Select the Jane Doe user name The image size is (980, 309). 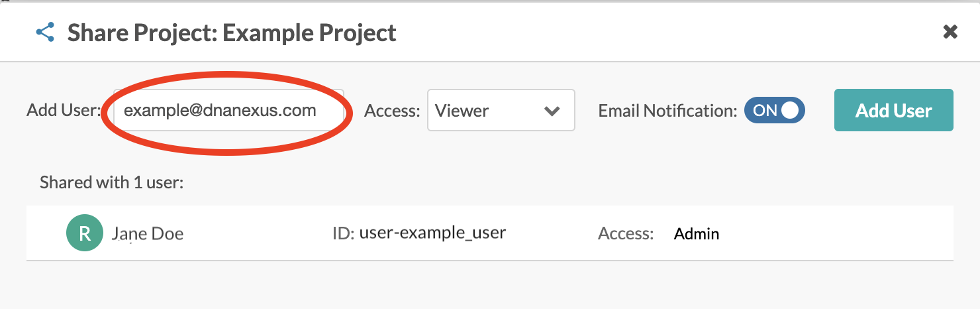tap(147, 233)
